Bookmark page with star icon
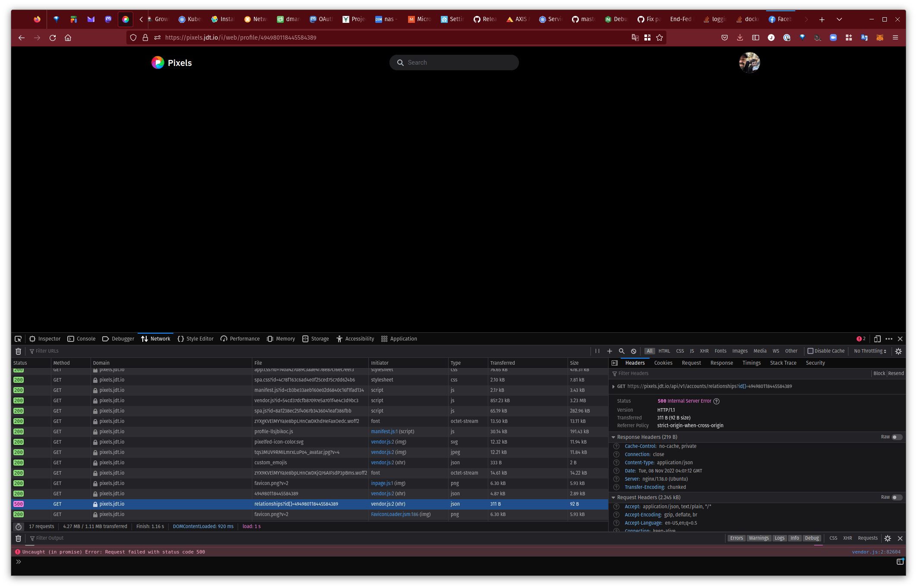 point(659,38)
